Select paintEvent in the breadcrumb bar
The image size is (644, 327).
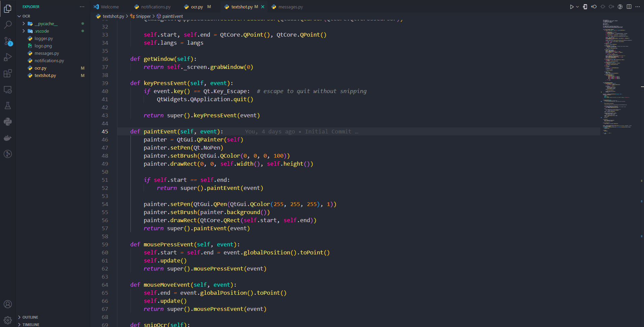pos(172,16)
